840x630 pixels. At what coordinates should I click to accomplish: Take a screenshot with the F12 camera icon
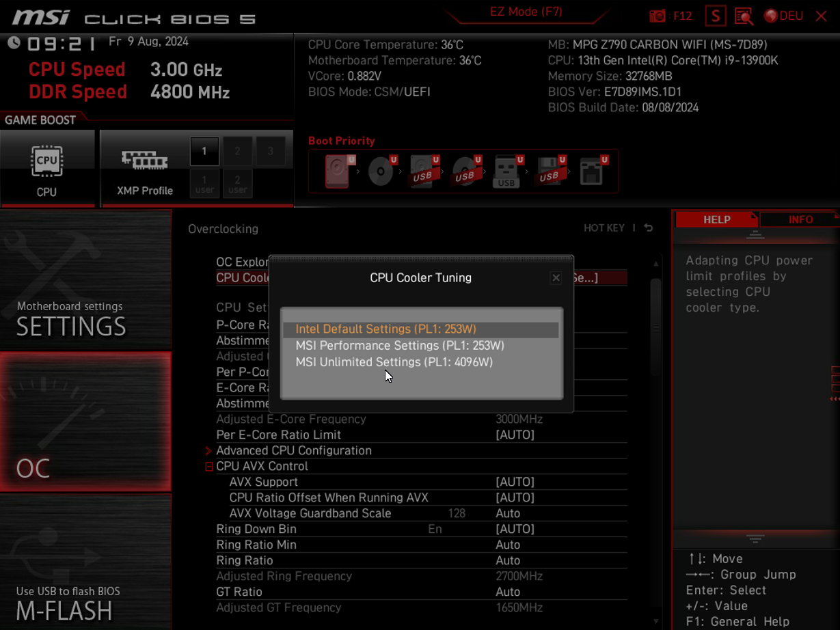658,16
